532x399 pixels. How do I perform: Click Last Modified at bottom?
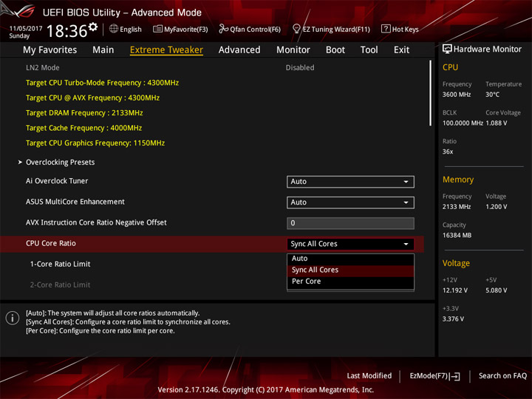click(369, 376)
